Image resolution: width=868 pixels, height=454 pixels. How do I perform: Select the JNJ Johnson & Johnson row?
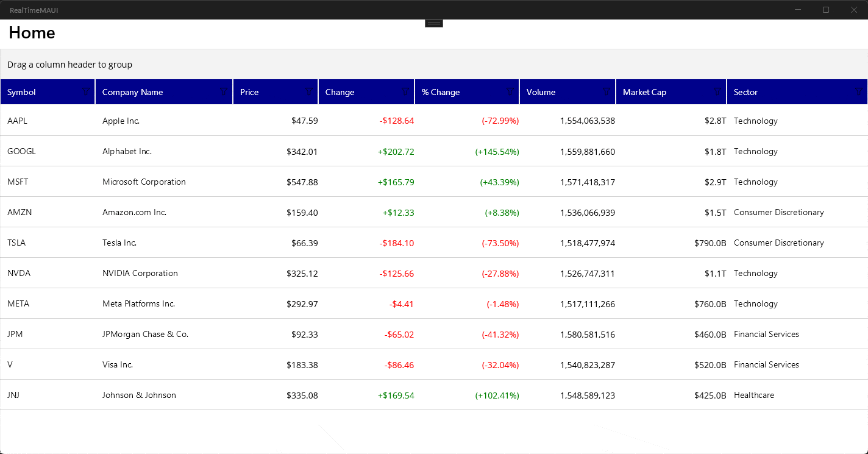[244, 395]
